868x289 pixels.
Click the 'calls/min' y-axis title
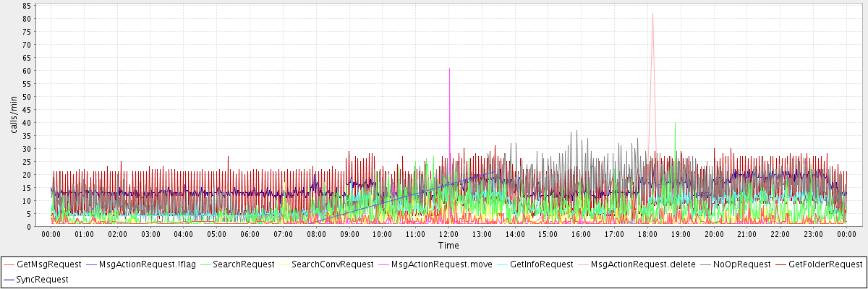(x=14, y=116)
